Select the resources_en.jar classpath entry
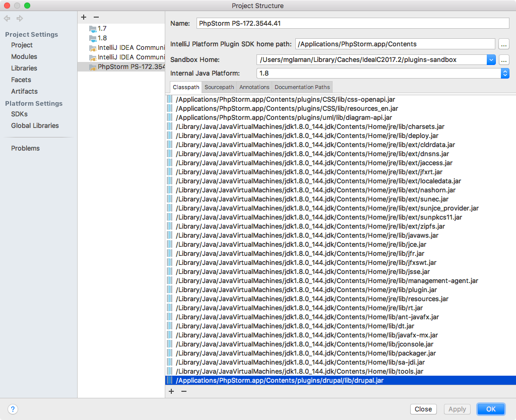The image size is (516, 420). (341, 109)
